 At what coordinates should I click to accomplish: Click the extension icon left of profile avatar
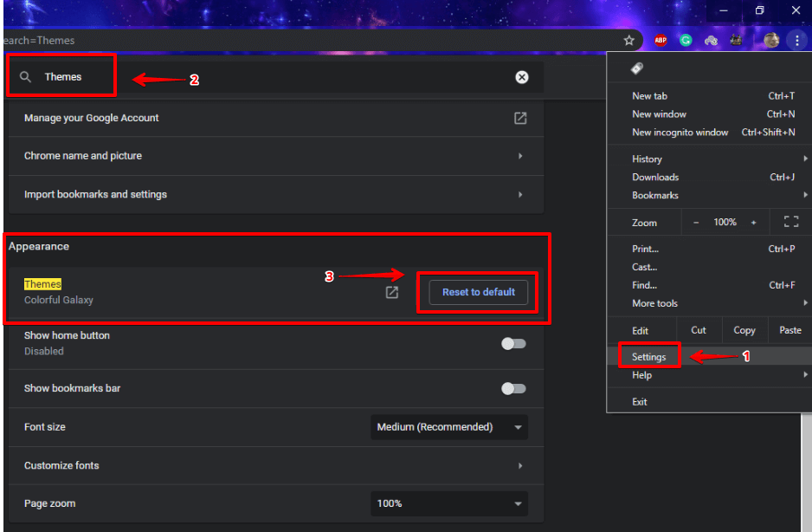pyautogui.click(x=736, y=41)
